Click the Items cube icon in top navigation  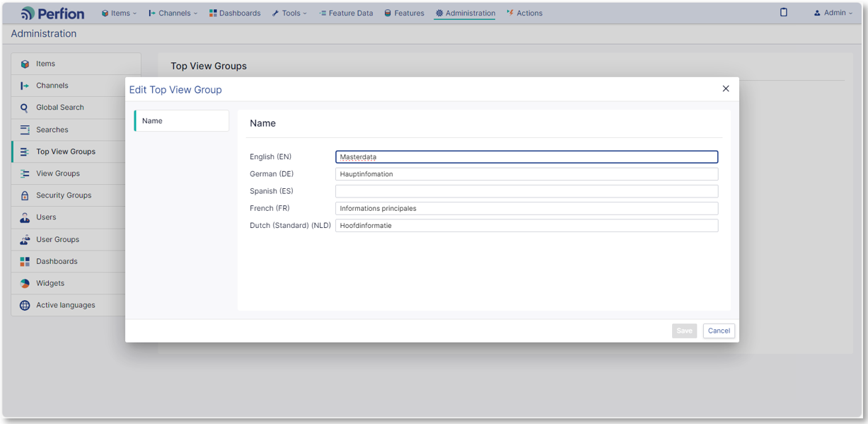tap(105, 13)
